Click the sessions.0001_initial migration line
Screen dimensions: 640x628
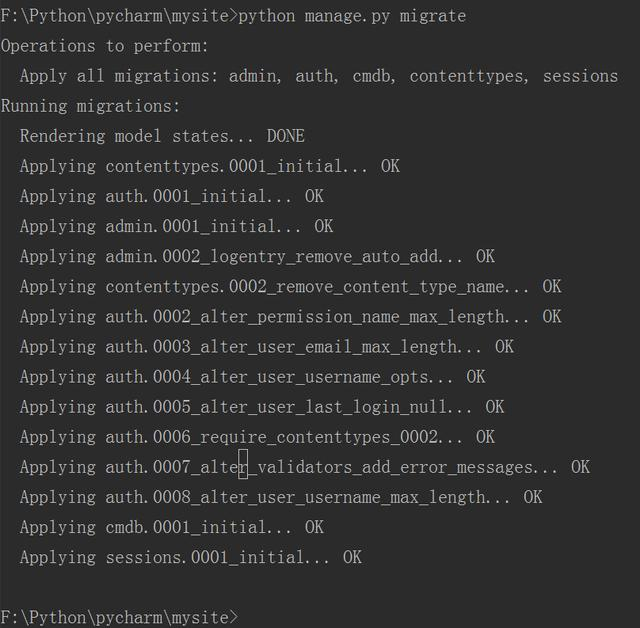191,557
